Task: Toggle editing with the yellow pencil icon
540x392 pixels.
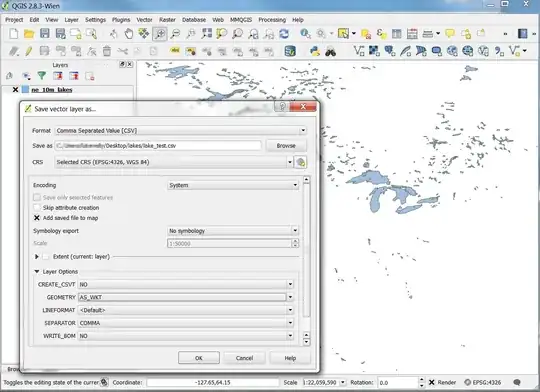Action: [29, 51]
